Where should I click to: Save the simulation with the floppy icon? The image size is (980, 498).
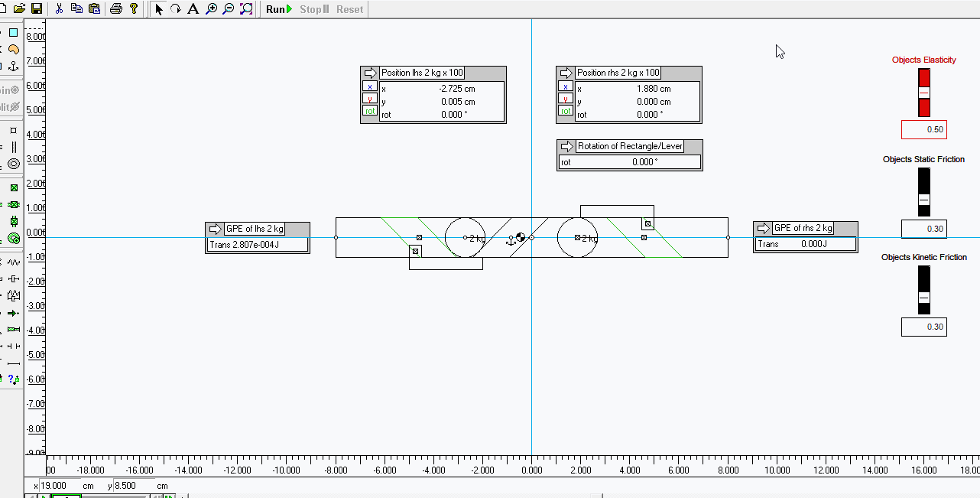point(36,9)
